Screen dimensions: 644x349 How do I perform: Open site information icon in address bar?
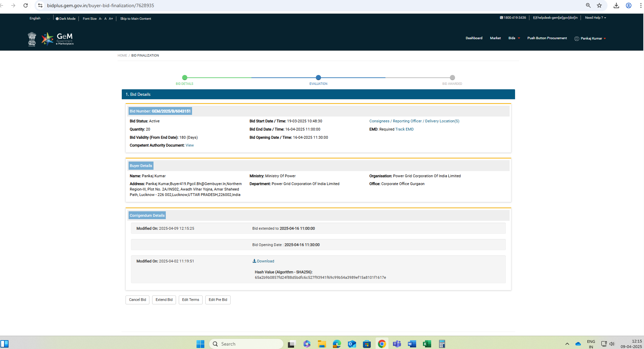(40, 5)
